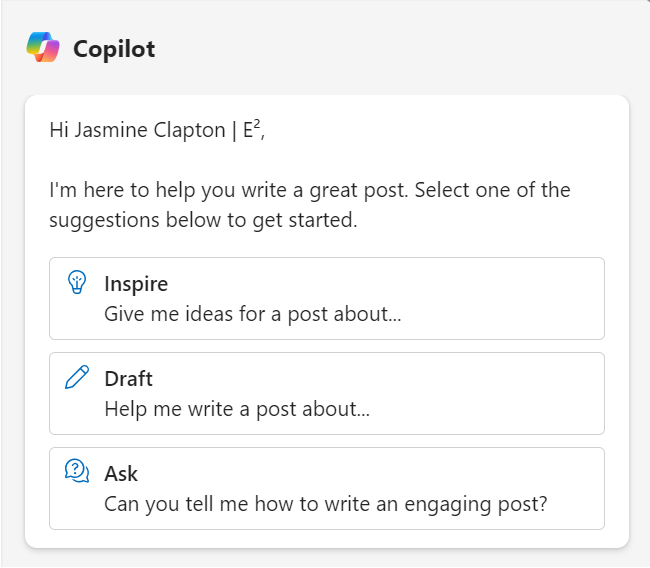Select the Draft suggestion title
Screen dimensions: 650x568
128,379
